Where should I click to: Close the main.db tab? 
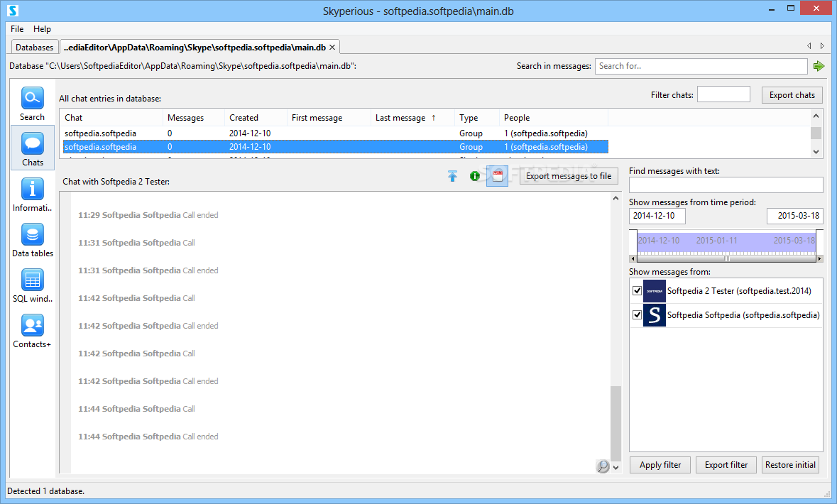[x=332, y=48]
